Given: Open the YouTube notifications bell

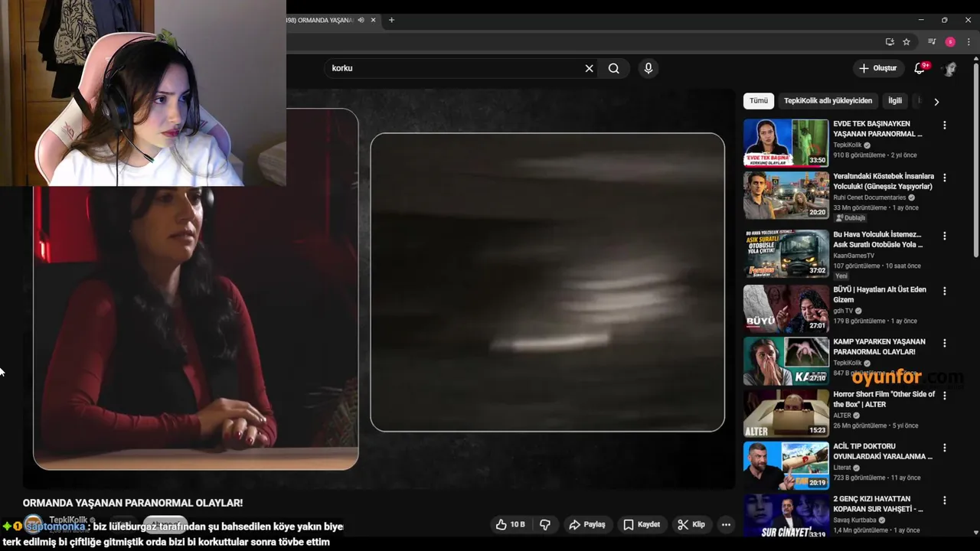Looking at the screenshot, I should pyautogui.click(x=920, y=68).
